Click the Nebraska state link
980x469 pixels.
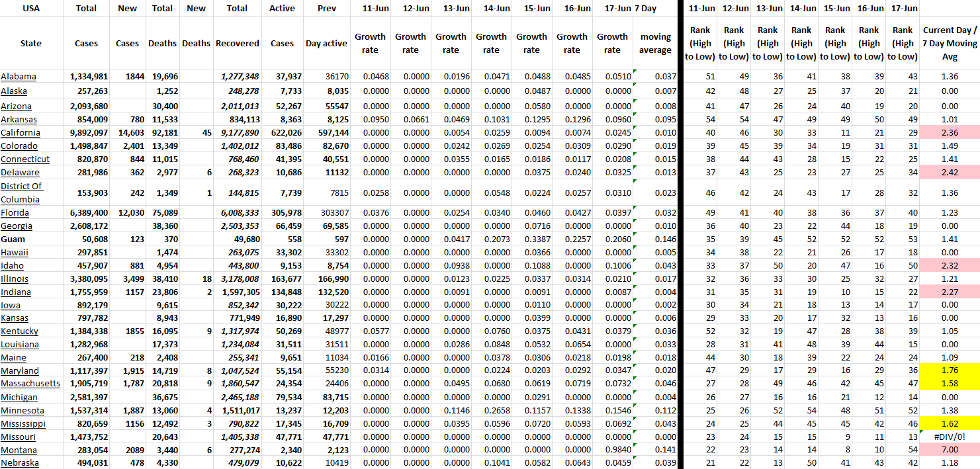[x=20, y=463]
